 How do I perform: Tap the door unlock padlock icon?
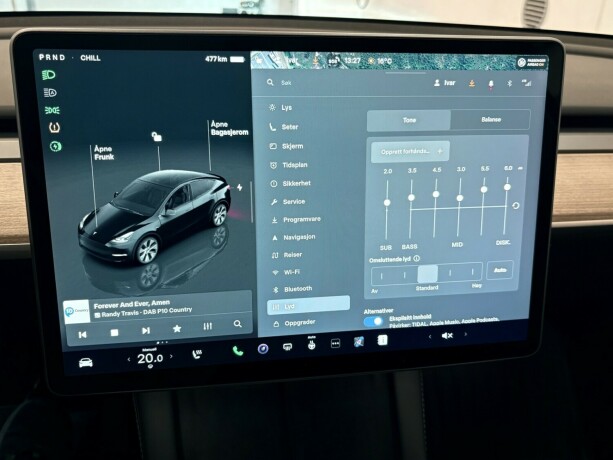click(x=157, y=136)
